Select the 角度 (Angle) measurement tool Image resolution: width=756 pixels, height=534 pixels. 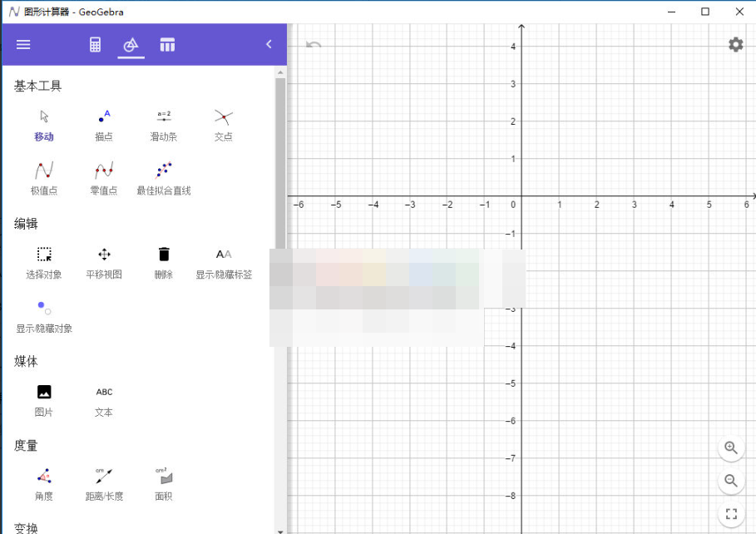coord(42,481)
